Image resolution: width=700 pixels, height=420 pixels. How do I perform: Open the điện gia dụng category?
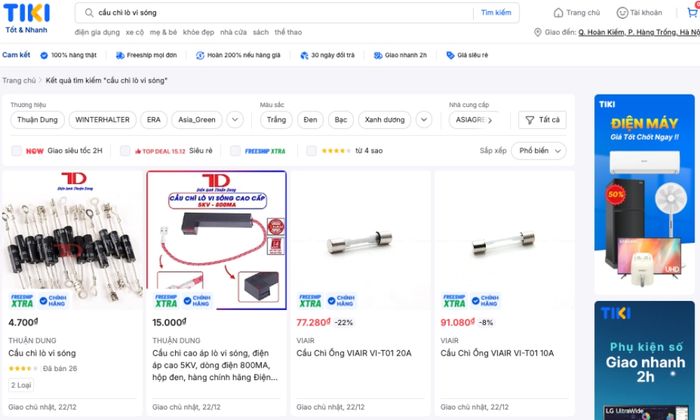tap(97, 32)
